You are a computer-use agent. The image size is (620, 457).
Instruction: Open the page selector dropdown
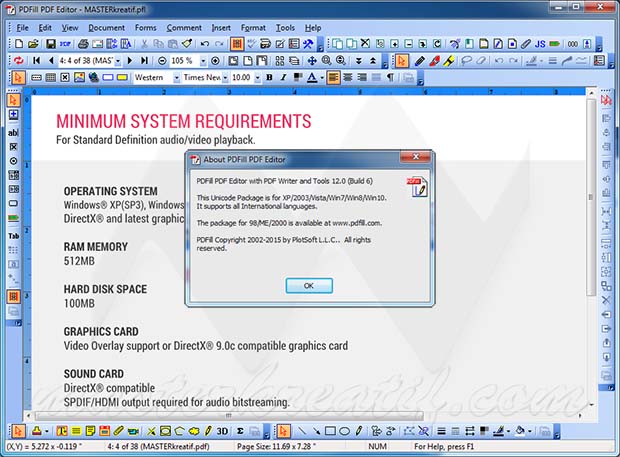(117, 61)
